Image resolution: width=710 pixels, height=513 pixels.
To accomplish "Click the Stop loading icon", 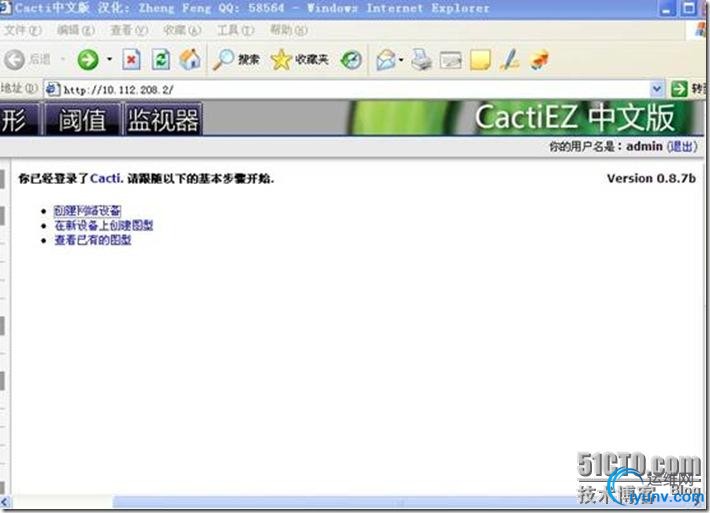I will click(131, 60).
